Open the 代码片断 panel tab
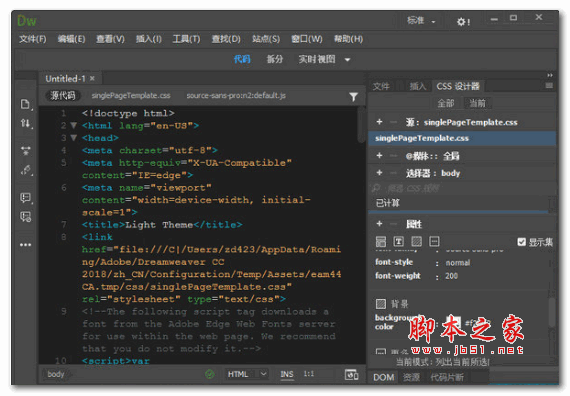 [447, 377]
